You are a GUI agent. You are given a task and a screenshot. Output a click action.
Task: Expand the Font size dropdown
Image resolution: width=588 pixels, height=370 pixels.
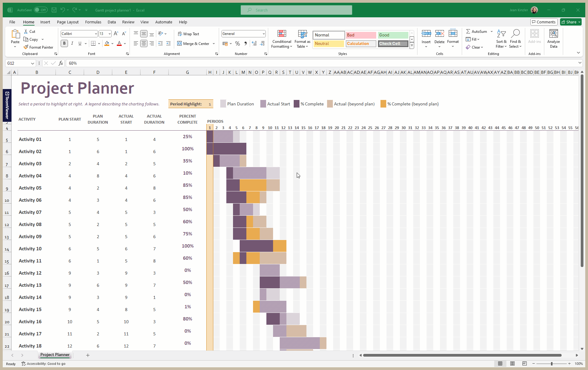(x=109, y=34)
